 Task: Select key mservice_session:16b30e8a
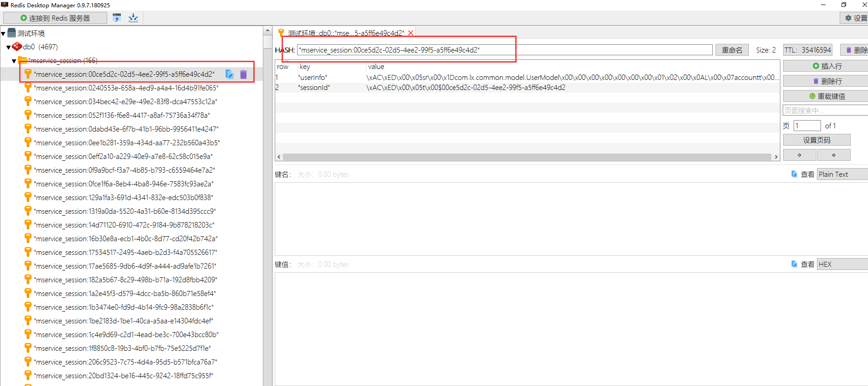pos(126,238)
